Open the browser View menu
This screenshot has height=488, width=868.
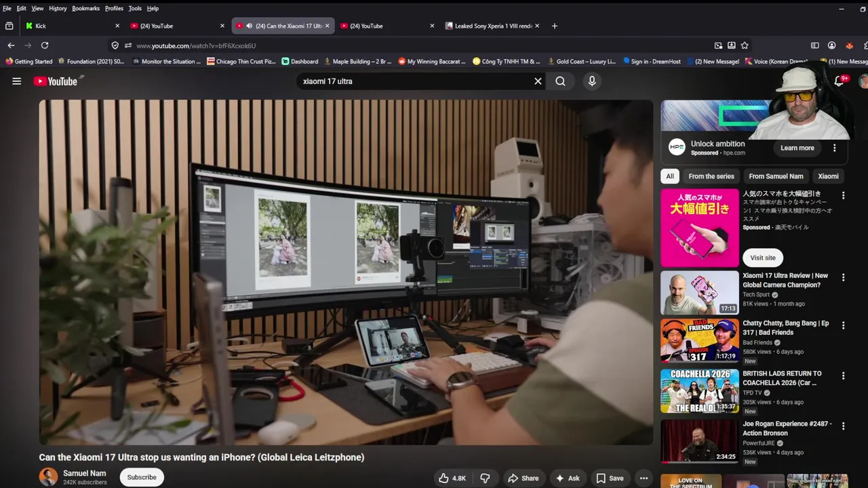(x=37, y=8)
